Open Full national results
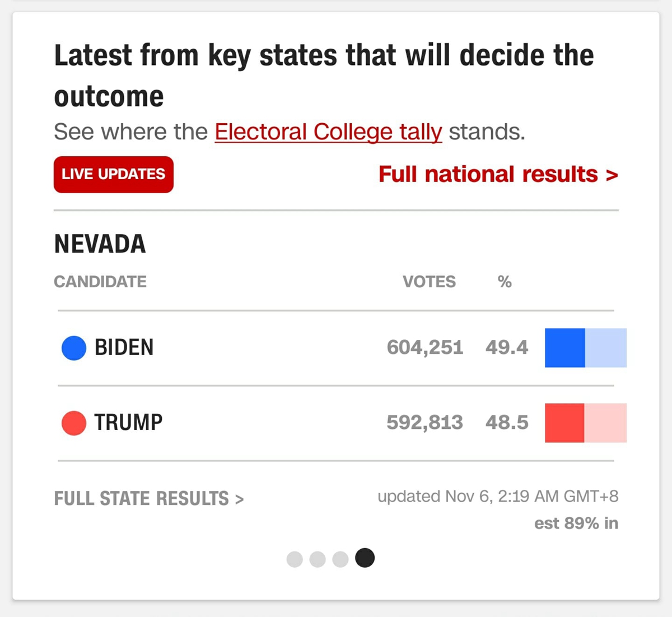This screenshot has height=617, width=672. click(498, 174)
